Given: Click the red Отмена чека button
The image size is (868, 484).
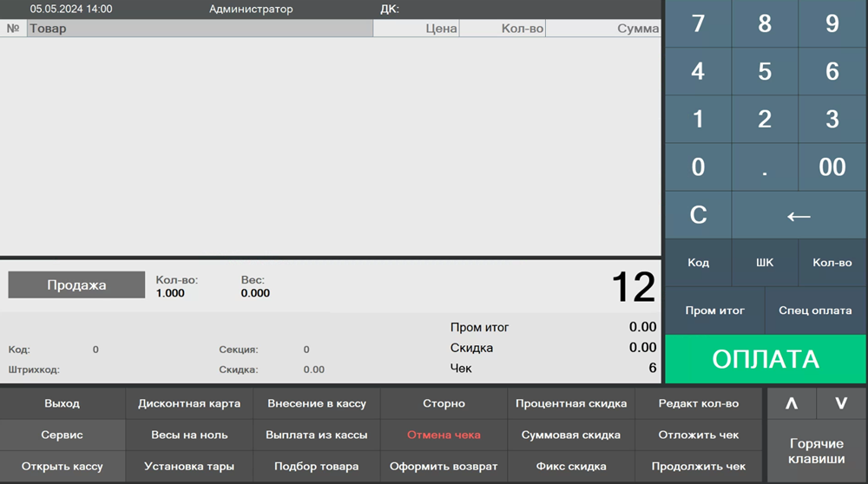Looking at the screenshot, I should 444,435.
